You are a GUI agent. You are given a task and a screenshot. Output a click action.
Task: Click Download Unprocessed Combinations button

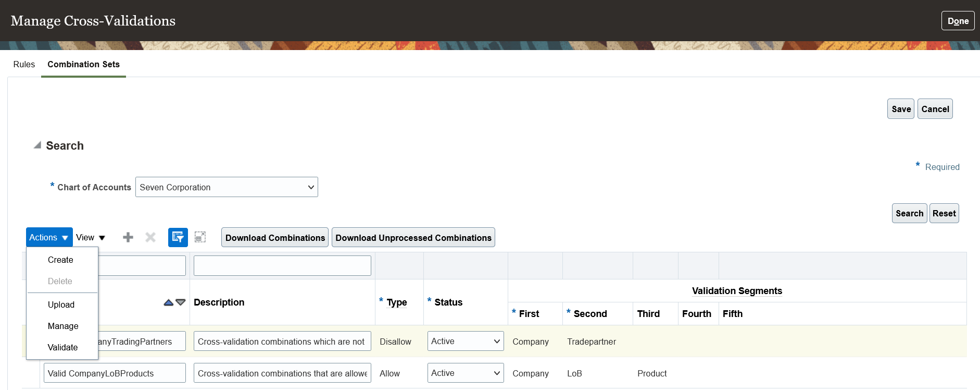413,238
